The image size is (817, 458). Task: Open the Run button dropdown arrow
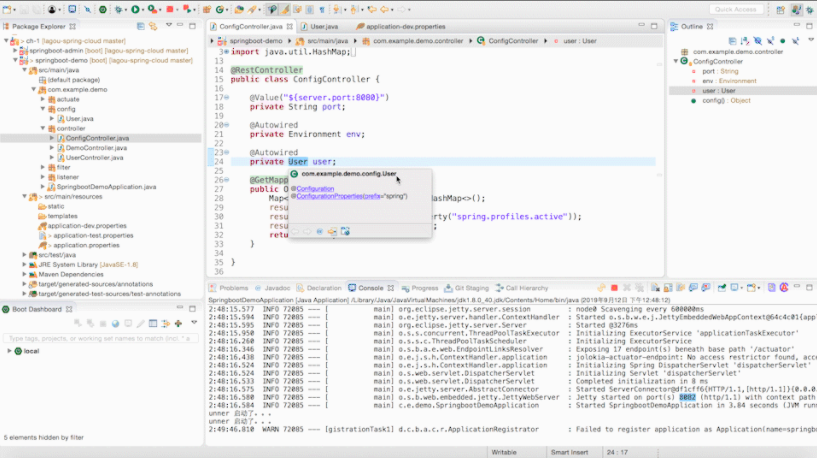143,9
